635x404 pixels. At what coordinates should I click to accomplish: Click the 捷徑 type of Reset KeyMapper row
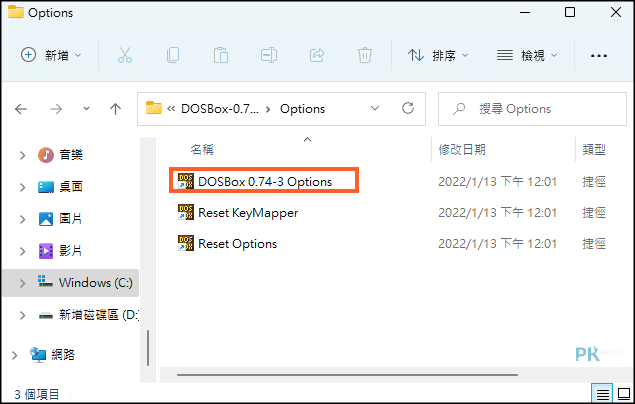point(594,213)
